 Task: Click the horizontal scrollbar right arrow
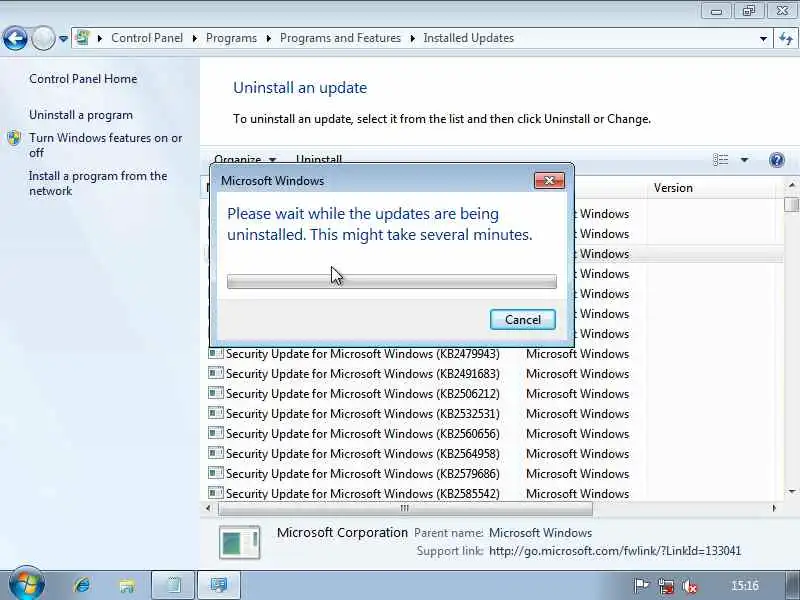click(774, 508)
